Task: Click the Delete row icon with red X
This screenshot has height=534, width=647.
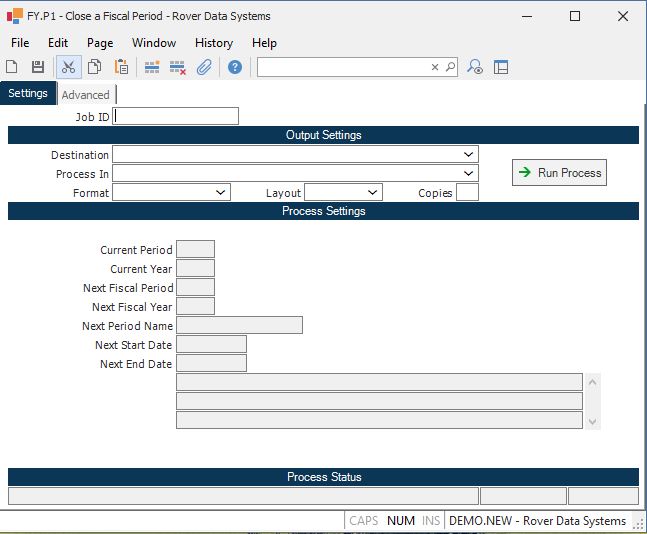Action: [x=178, y=67]
